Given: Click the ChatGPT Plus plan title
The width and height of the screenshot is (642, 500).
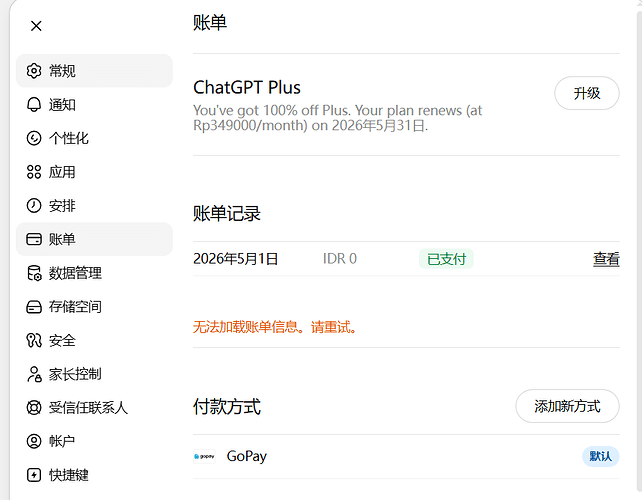Looking at the screenshot, I should pos(247,87).
